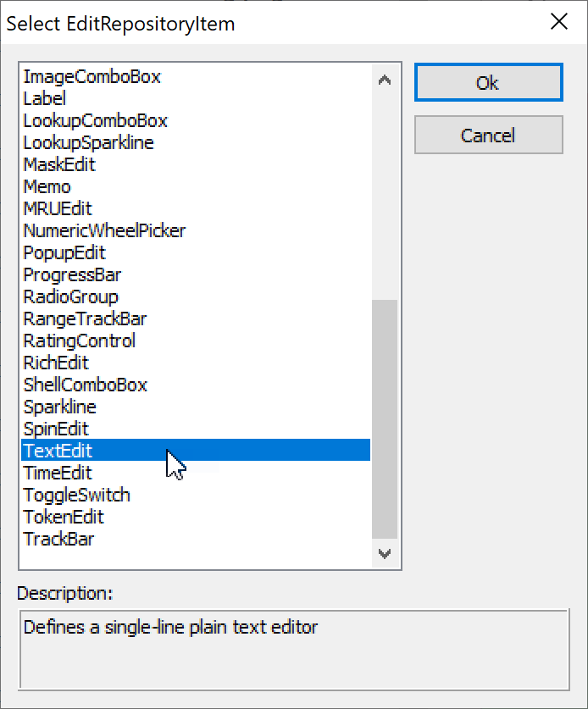Select the MaskEdit item
The height and width of the screenshot is (709, 588).
coord(59,164)
